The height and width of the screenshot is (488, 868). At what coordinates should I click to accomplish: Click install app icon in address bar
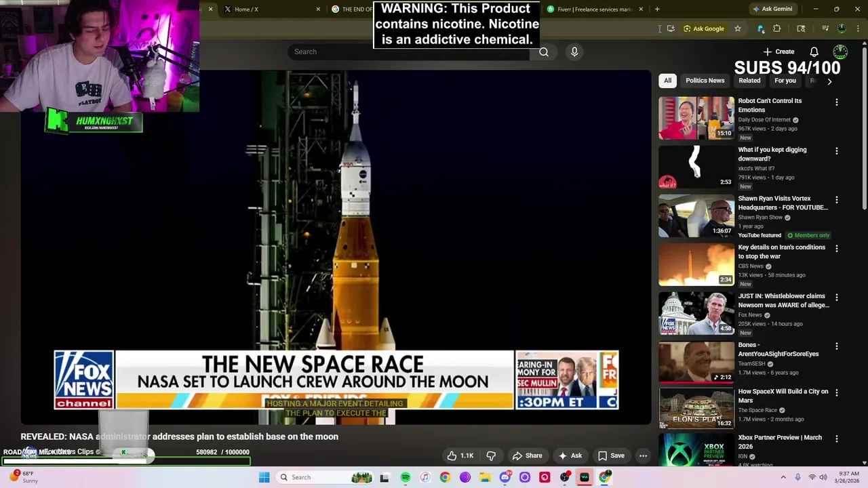pos(671,28)
